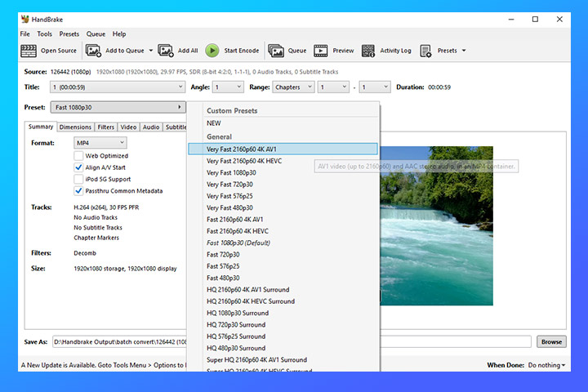The width and height of the screenshot is (588, 392).
Task: Select Very Fast 576p25 preset
Action: 283,196
